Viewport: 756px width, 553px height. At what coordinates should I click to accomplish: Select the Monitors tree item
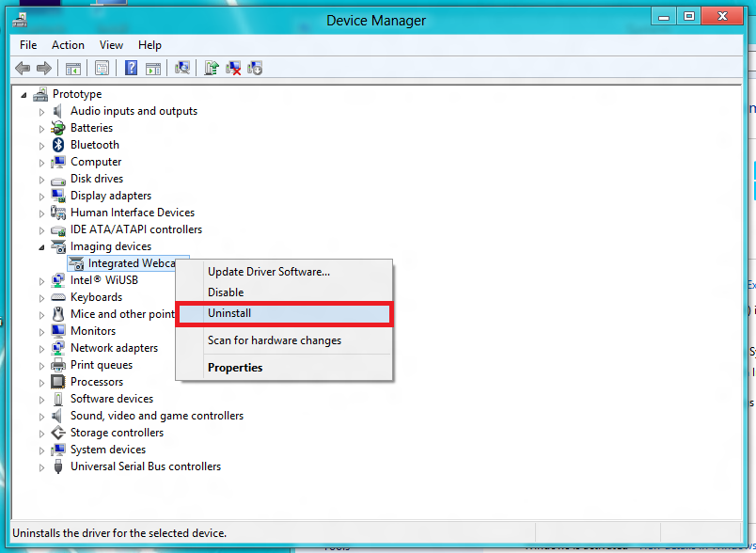tap(93, 331)
